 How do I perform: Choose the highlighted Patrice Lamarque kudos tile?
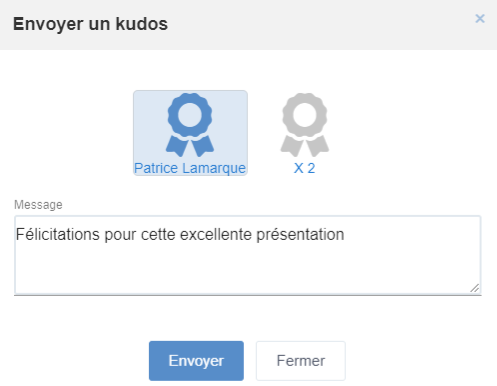190,133
